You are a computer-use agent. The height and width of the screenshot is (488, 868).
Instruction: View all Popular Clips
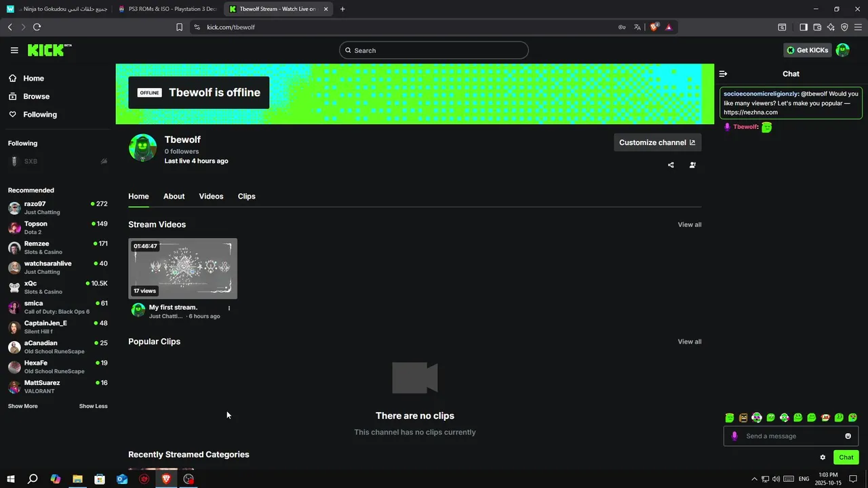pos(690,342)
